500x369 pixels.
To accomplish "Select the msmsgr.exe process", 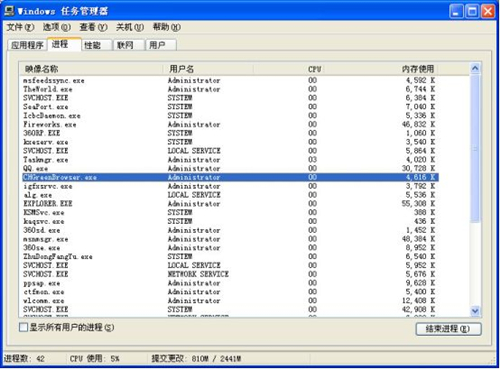I will [x=230, y=239].
